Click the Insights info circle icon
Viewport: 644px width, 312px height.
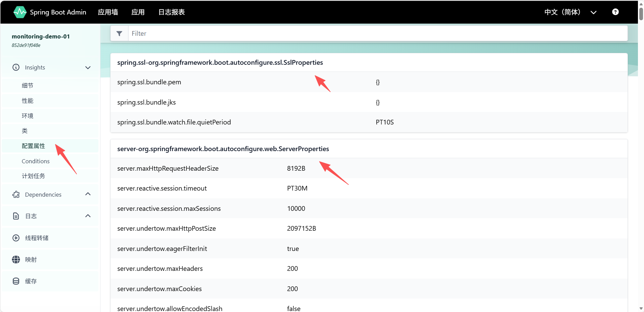(x=16, y=67)
